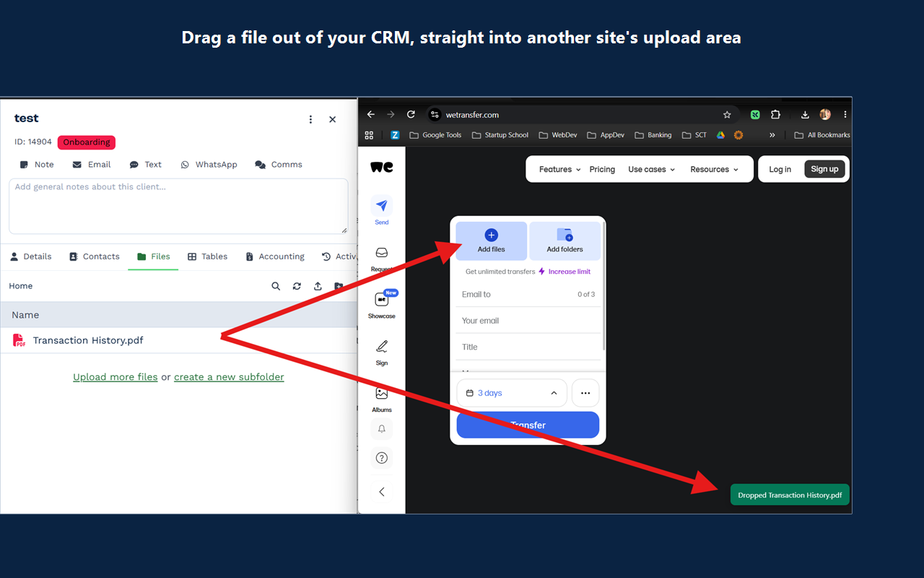Open the browser Extensions puzzle icon

(775, 114)
